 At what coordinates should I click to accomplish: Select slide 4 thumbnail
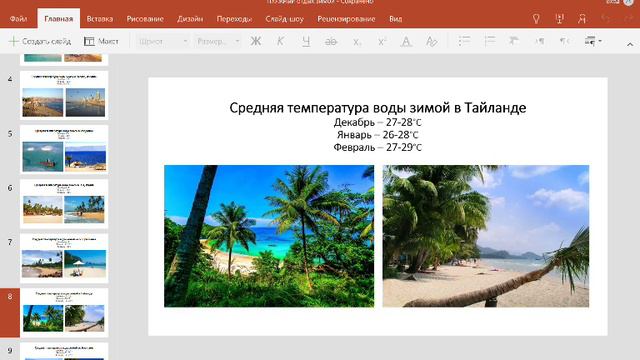click(64, 95)
